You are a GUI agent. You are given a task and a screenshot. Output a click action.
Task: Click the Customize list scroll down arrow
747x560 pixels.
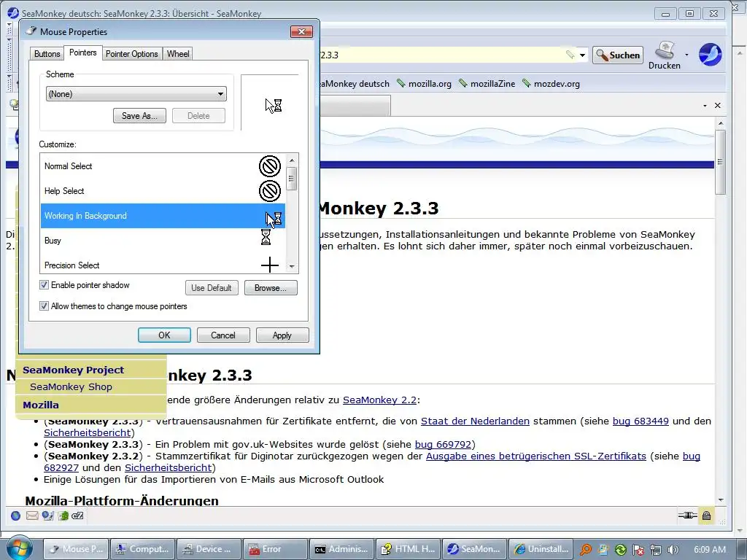(x=292, y=267)
